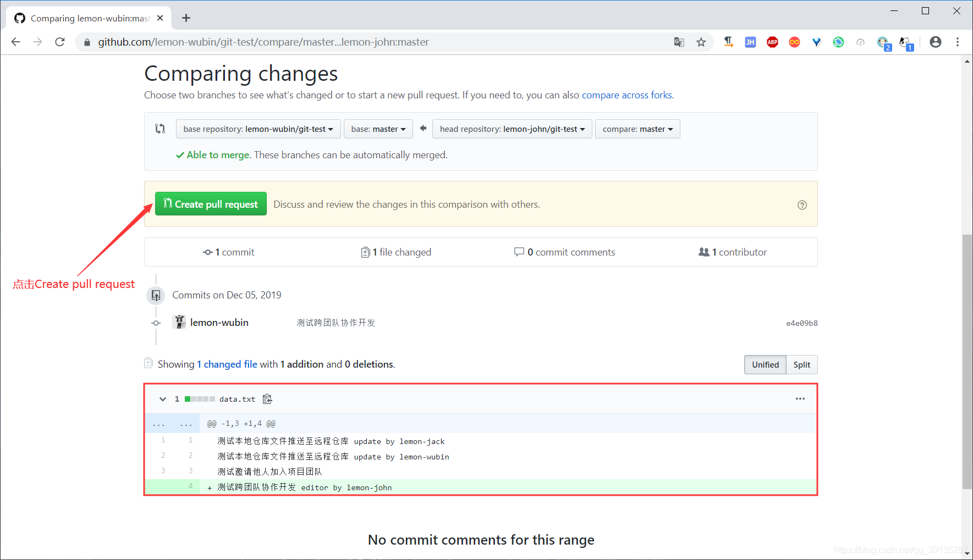Open a new browser tab
This screenshot has height=560, width=973.
pyautogui.click(x=186, y=18)
